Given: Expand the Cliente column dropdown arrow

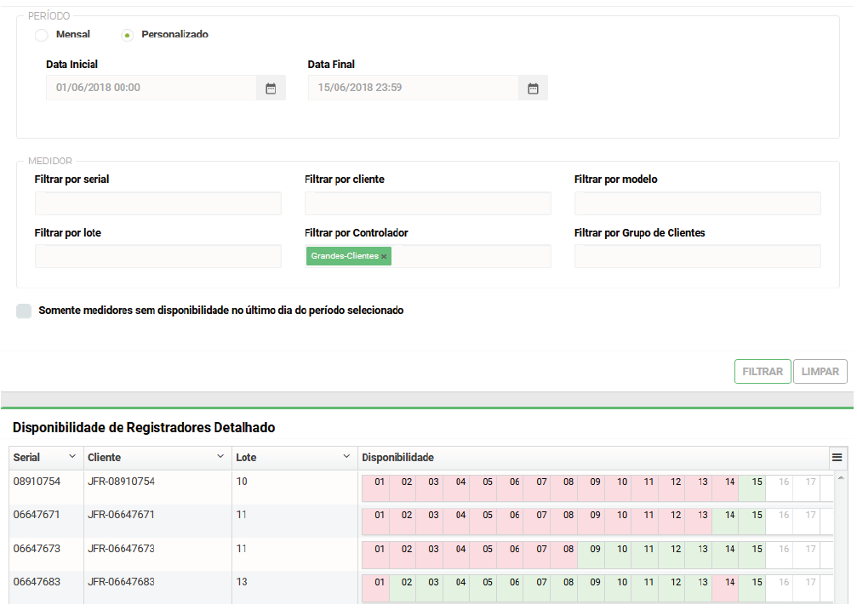Looking at the screenshot, I should [x=221, y=458].
